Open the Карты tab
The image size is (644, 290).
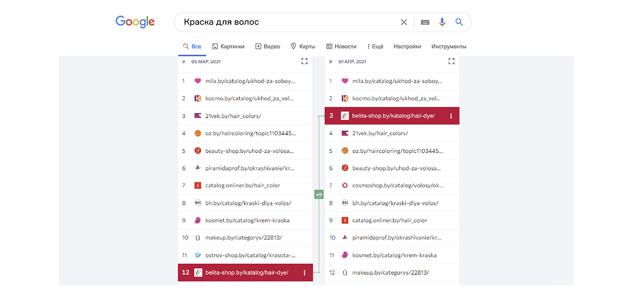point(303,47)
